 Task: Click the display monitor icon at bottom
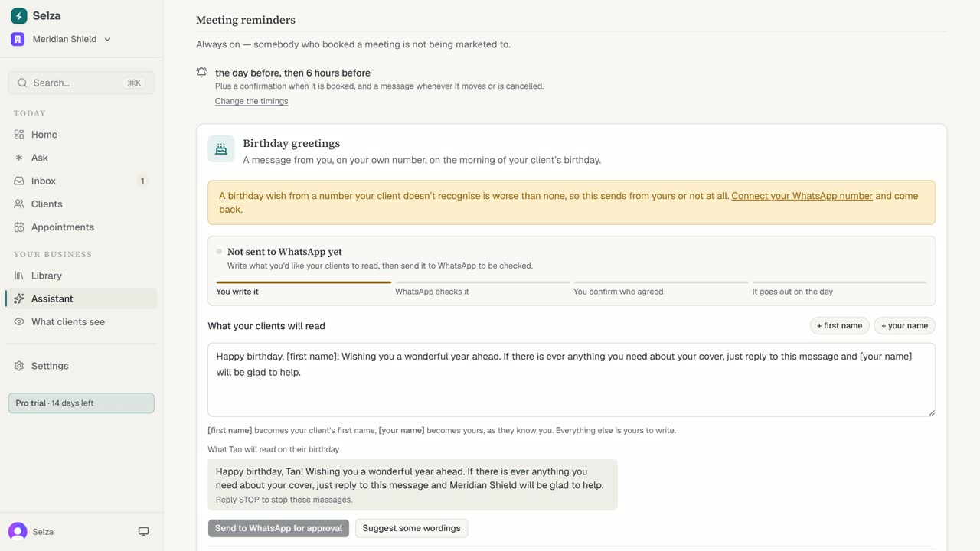pyautogui.click(x=143, y=532)
